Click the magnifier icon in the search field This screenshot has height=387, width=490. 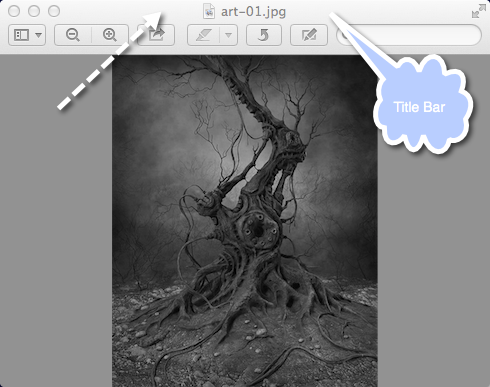(345, 35)
